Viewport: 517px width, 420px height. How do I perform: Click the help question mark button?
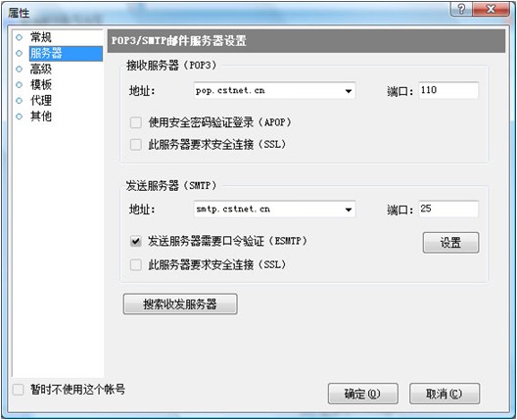(x=461, y=9)
